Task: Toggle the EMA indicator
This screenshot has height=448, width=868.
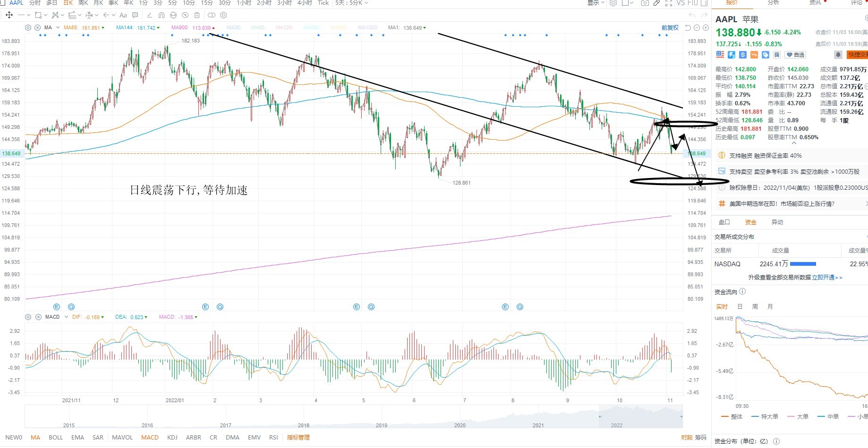Action: [x=78, y=438]
